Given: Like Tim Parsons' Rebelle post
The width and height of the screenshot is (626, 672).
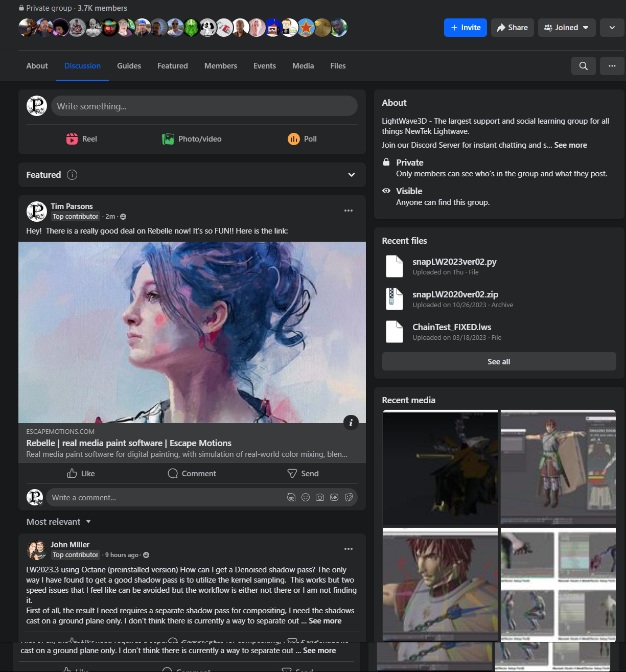Looking at the screenshot, I should [x=81, y=474].
